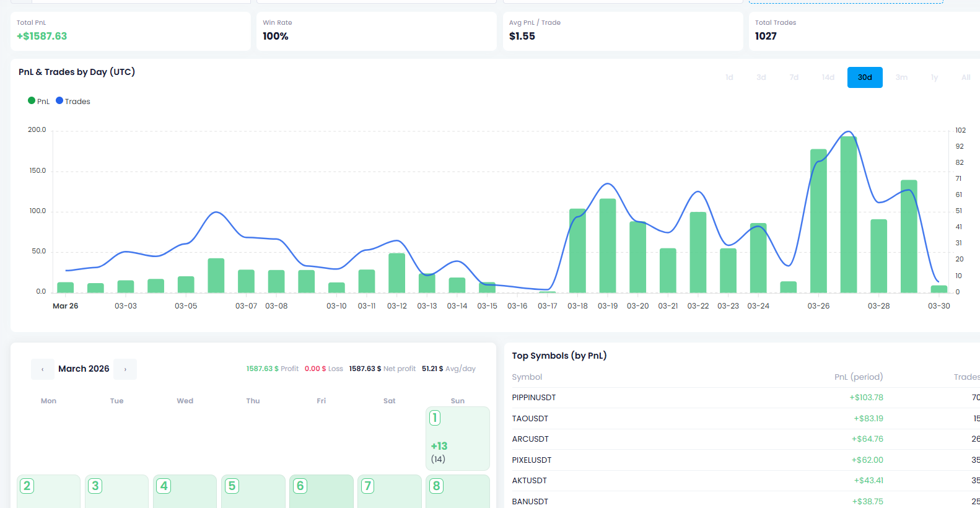
Task: Select the 14d time range tab
Action: [x=828, y=77]
